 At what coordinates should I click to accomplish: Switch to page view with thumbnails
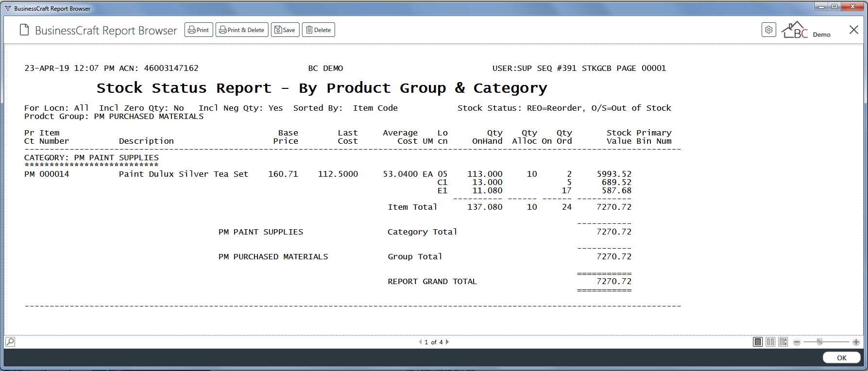pos(783,342)
